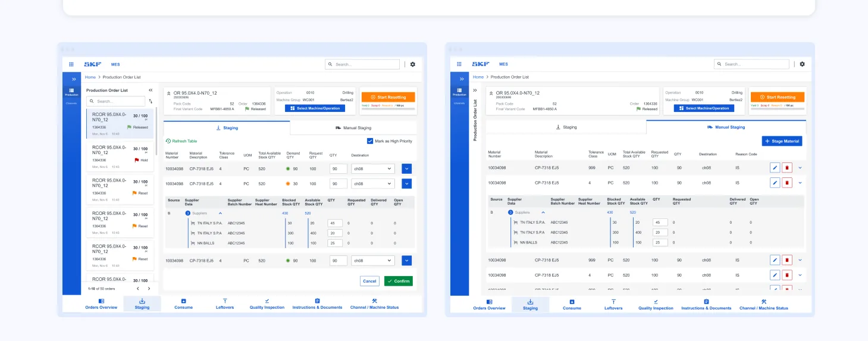Open Destination dropdown in demand 30 row
Viewport: 868px width, 341px height.
coord(373,184)
